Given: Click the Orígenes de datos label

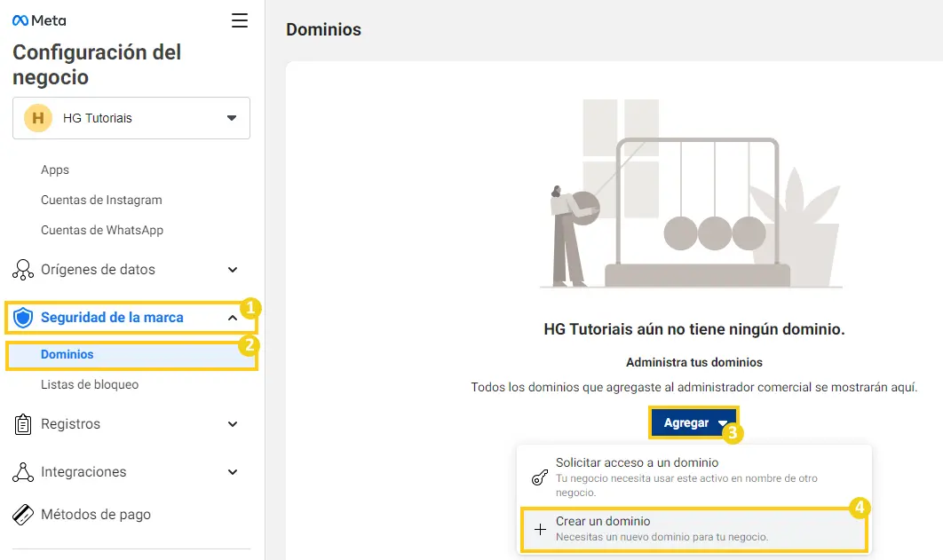Looking at the screenshot, I should (x=98, y=270).
